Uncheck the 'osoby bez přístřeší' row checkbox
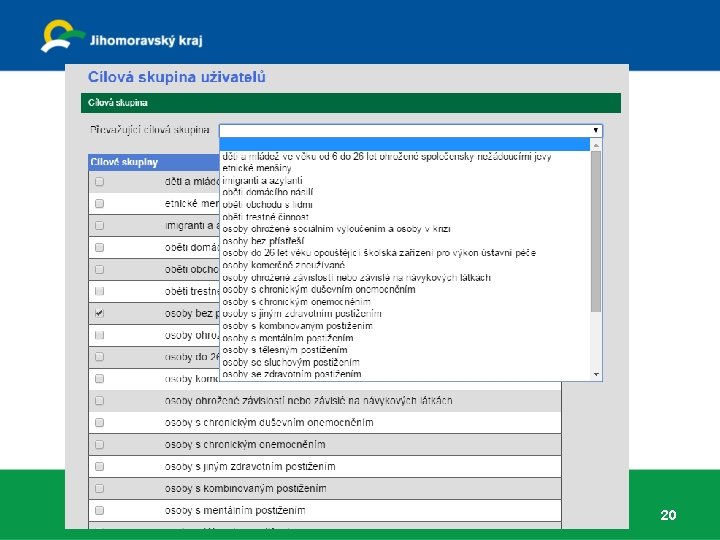Image resolution: width=720 pixels, height=540 pixels. click(99, 313)
